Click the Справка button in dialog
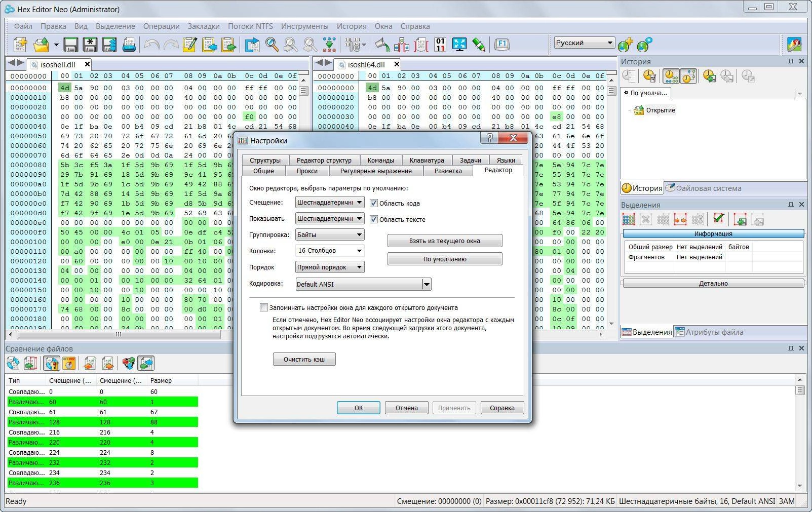This screenshot has width=812, height=512. [502, 408]
